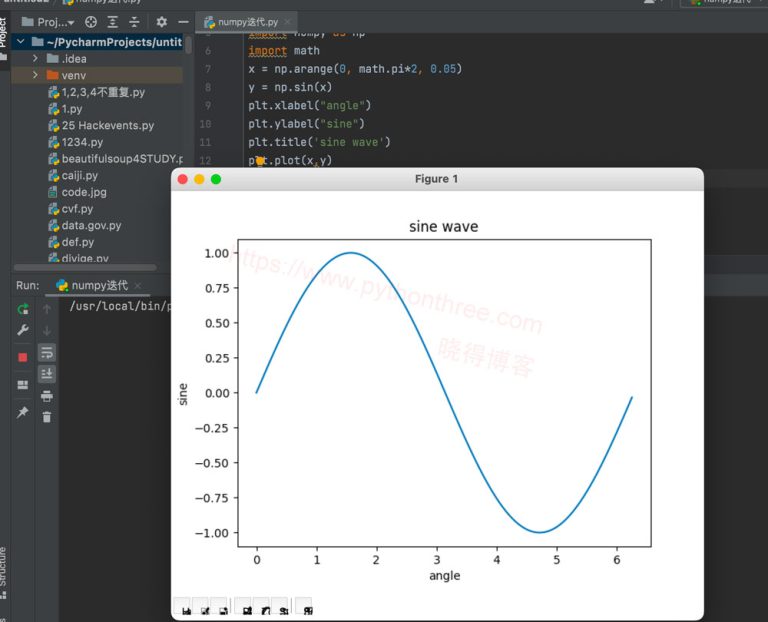768x622 pixels.
Task: Toggle soft-wrap in the Run console
Action: click(46, 352)
